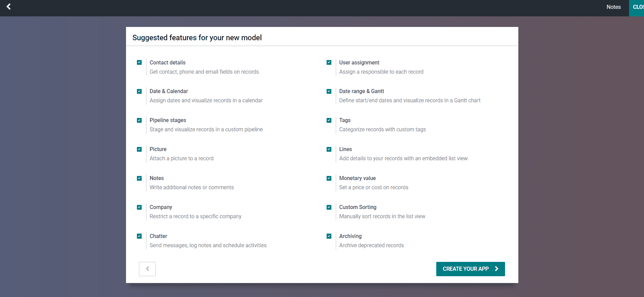Click the Picture label
This screenshot has width=644, height=297.
(x=158, y=149)
